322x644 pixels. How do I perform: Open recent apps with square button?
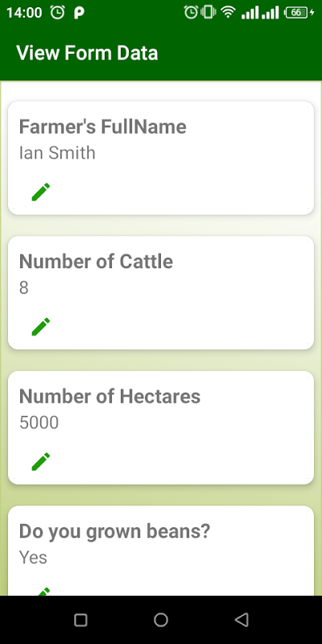tap(80, 619)
